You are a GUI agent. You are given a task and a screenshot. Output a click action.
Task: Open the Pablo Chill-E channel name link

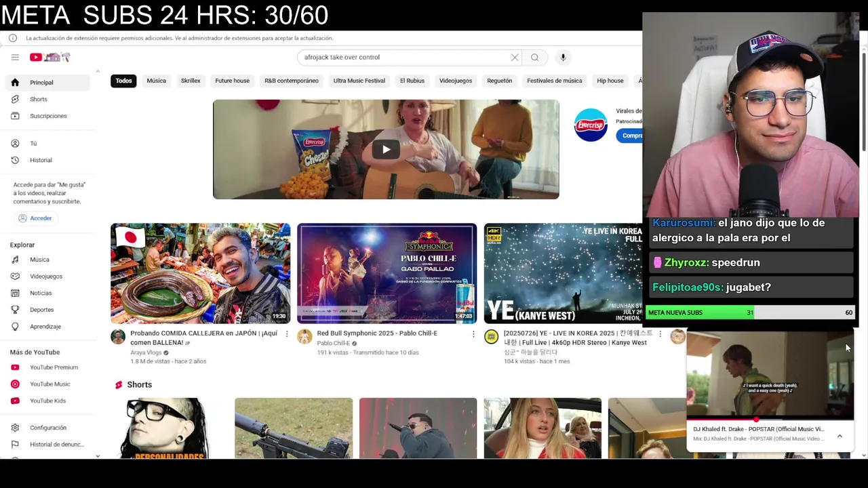(x=334, y=343)
